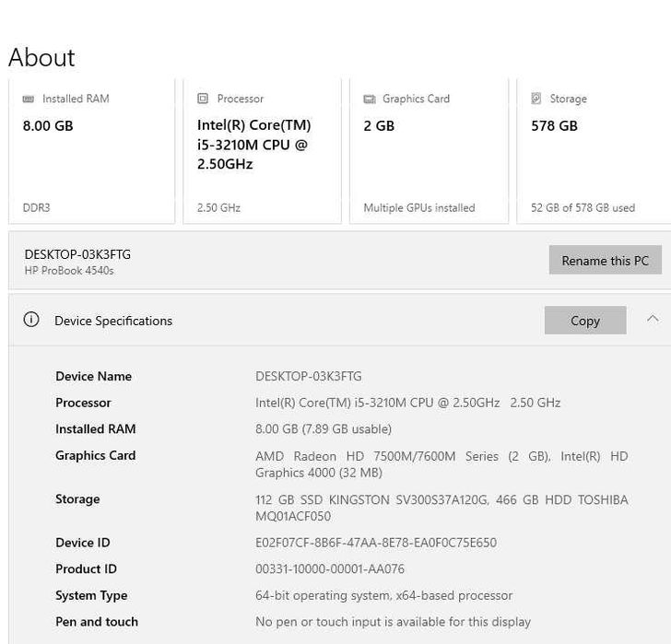Click the Device ID row label
The image size is (671, 644).
pos(83,543)
